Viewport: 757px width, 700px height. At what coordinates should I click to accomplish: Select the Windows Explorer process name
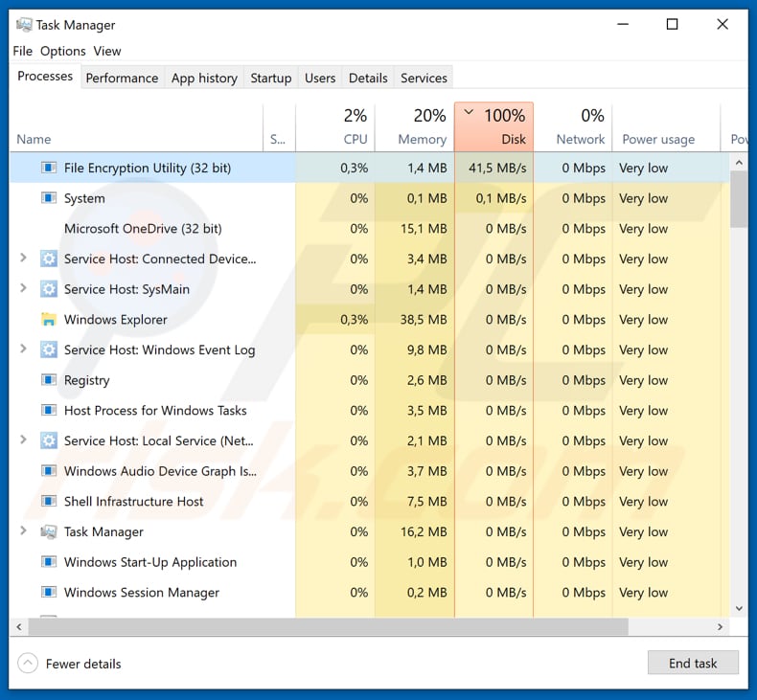115,320
